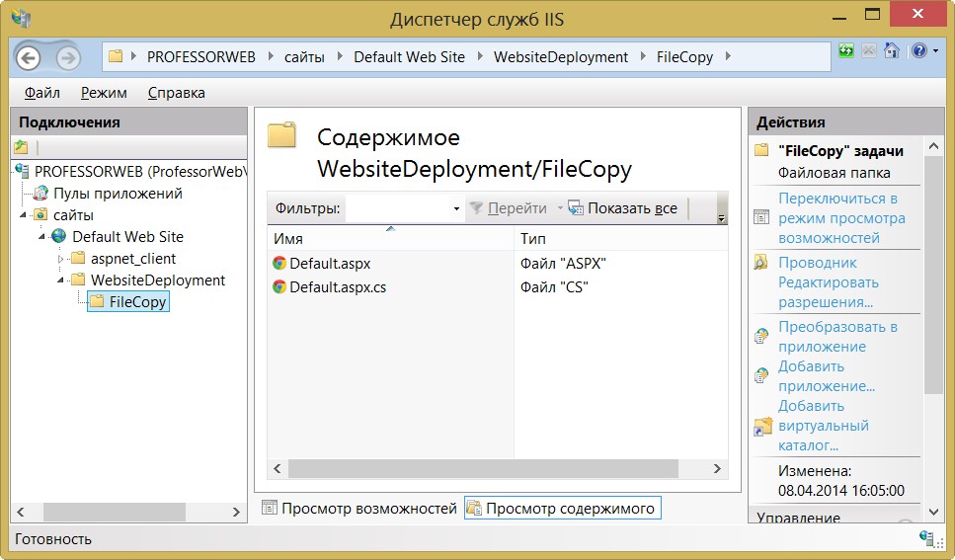Screen dimensions: 955x560
Task: Open the Help question mark icon
Action: pyautogui.click(x=919, y=50)
